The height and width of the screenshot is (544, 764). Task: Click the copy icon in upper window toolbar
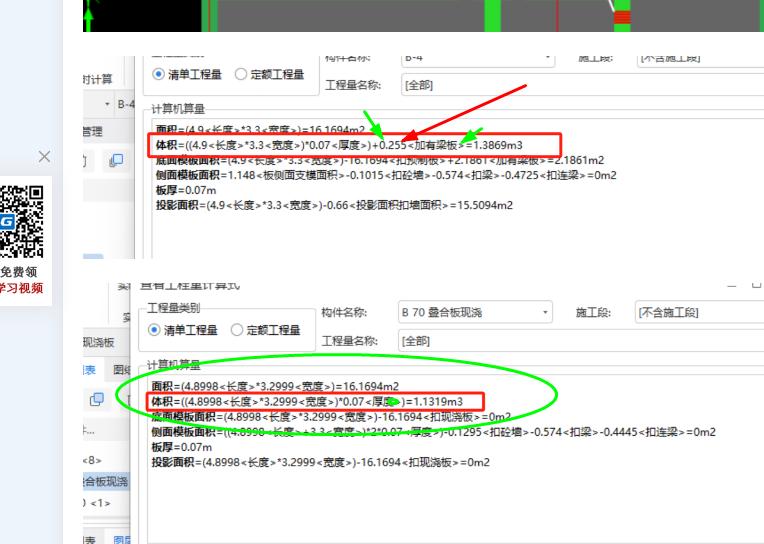tap(116, 160)
